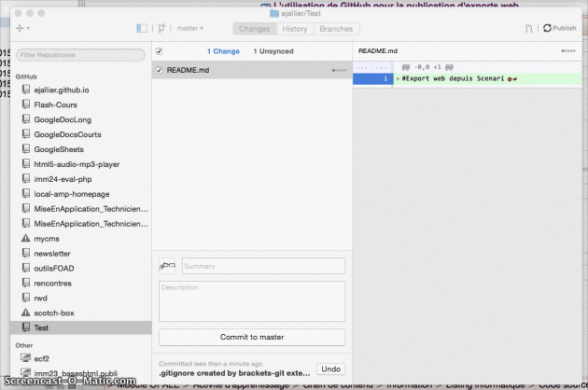Switch to the Changes tab

(254, 29)
